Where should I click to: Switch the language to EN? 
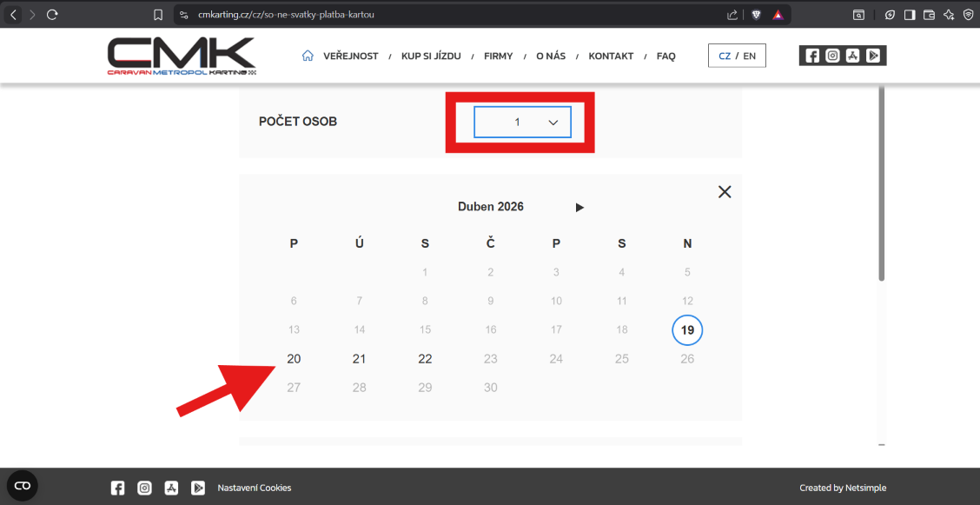749,56
